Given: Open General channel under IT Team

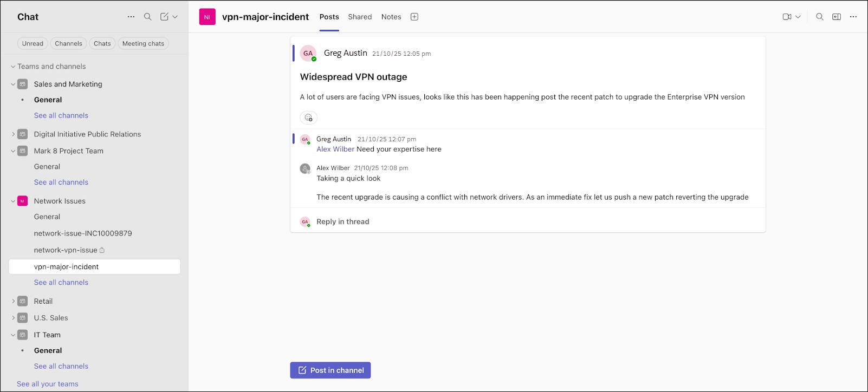Looking at the screenshot, I should [x=48, y=350].
